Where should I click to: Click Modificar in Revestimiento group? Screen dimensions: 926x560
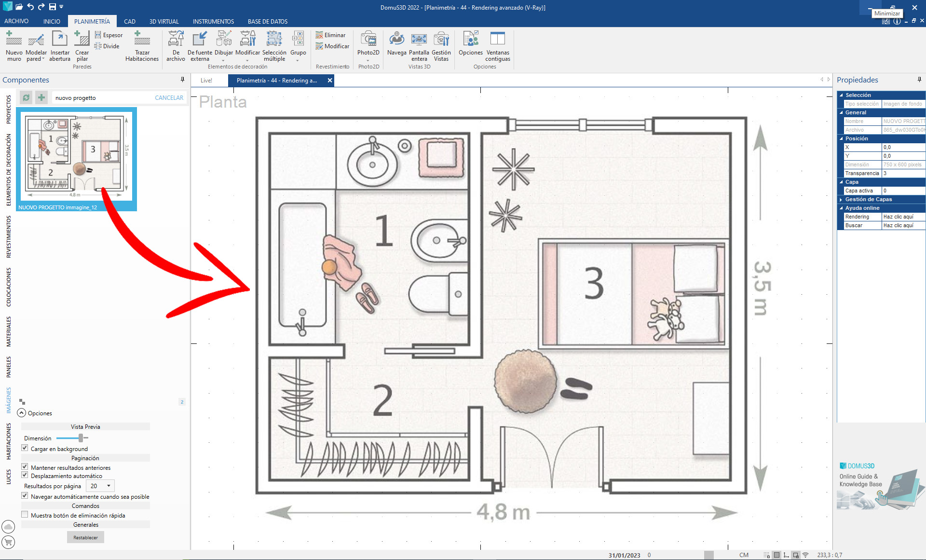(332, 46)
